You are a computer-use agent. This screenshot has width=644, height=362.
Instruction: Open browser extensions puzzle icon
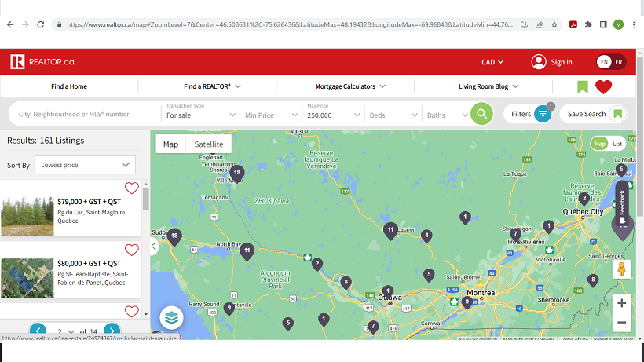tap(588, 24)
